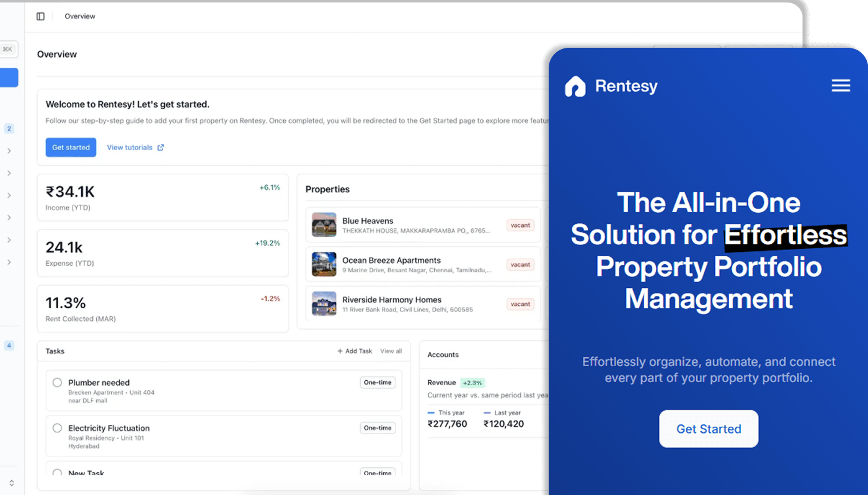Click the plus icon for Add Task
868x495 pixels.
pyautogui.click(x=340, y=351)
